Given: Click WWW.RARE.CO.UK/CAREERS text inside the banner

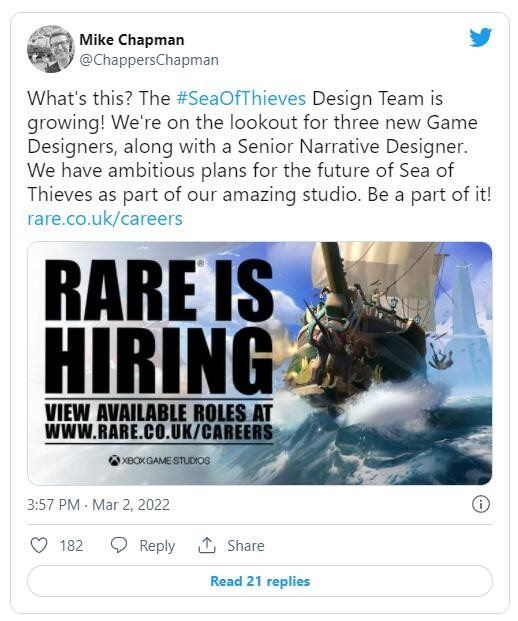Looking at the screenshot, I should [159, 432].
